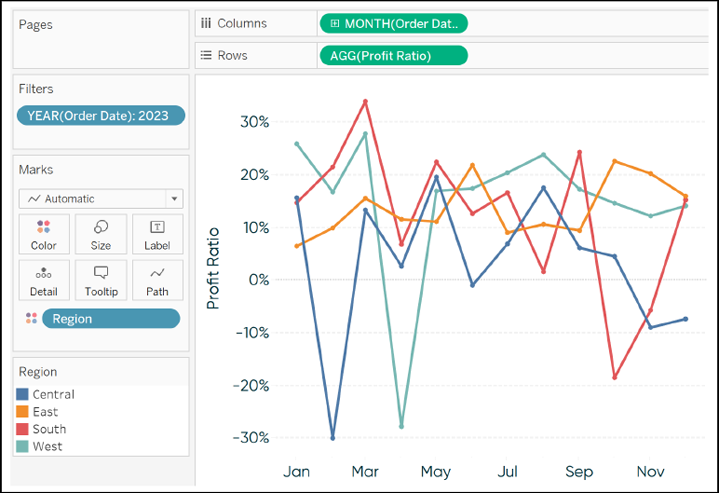Select East's October point near 22%

(614, 161)
